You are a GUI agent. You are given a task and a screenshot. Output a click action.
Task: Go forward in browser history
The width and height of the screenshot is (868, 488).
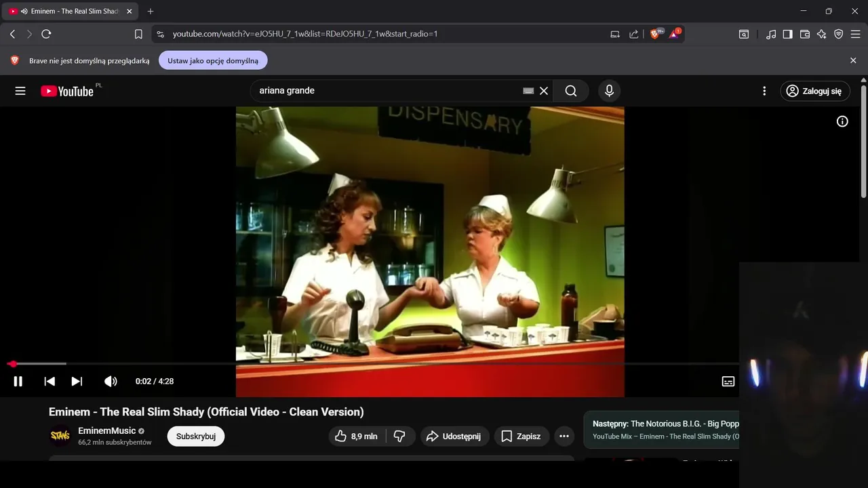[x=29, y=34]
